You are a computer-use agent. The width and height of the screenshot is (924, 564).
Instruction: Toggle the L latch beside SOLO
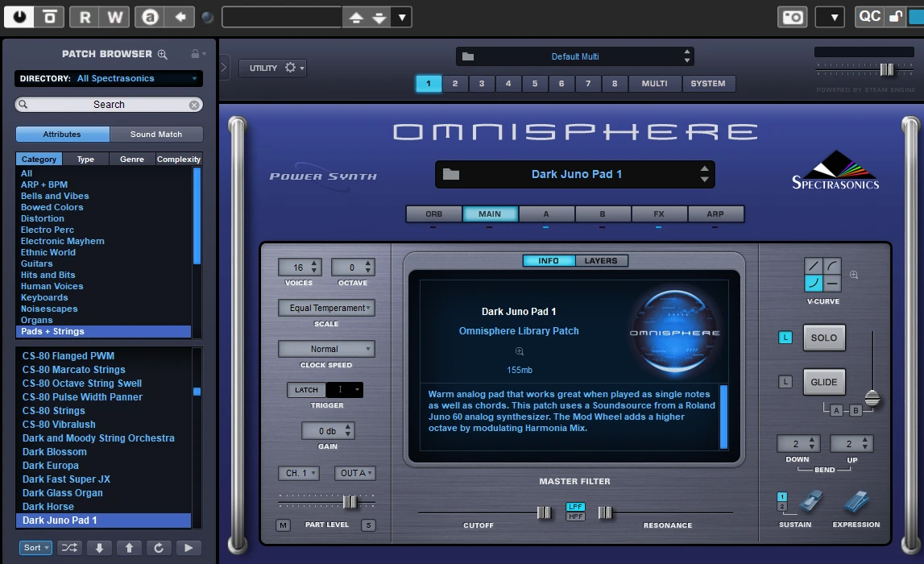pos(785,338)
